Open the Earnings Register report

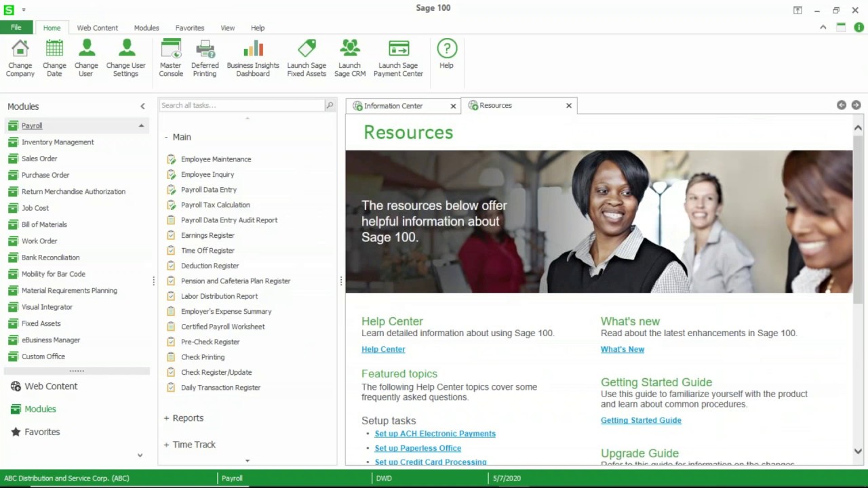pos(208,235)
